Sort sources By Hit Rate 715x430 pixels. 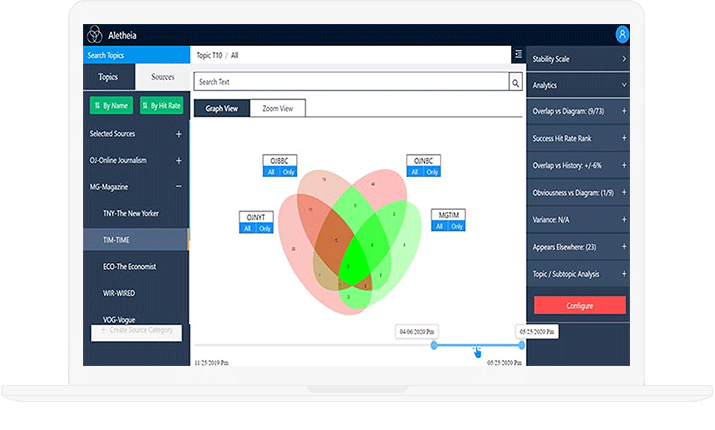click(161, 105)
